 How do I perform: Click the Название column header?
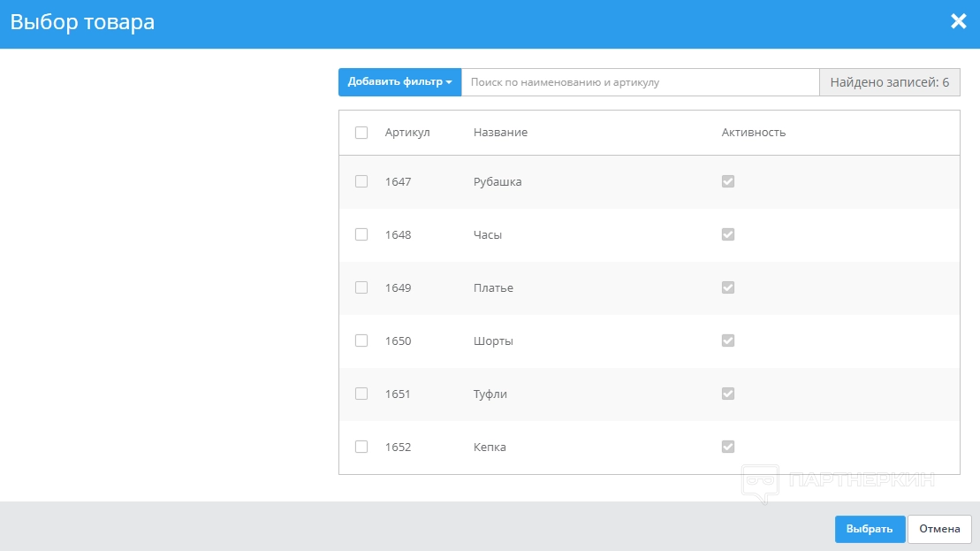click(x=500, y=133)
